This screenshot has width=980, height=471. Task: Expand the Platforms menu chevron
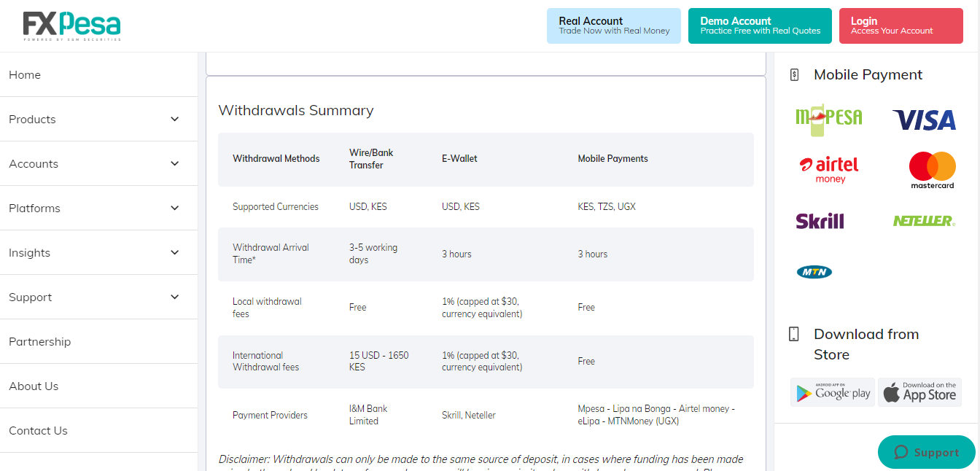175,208
